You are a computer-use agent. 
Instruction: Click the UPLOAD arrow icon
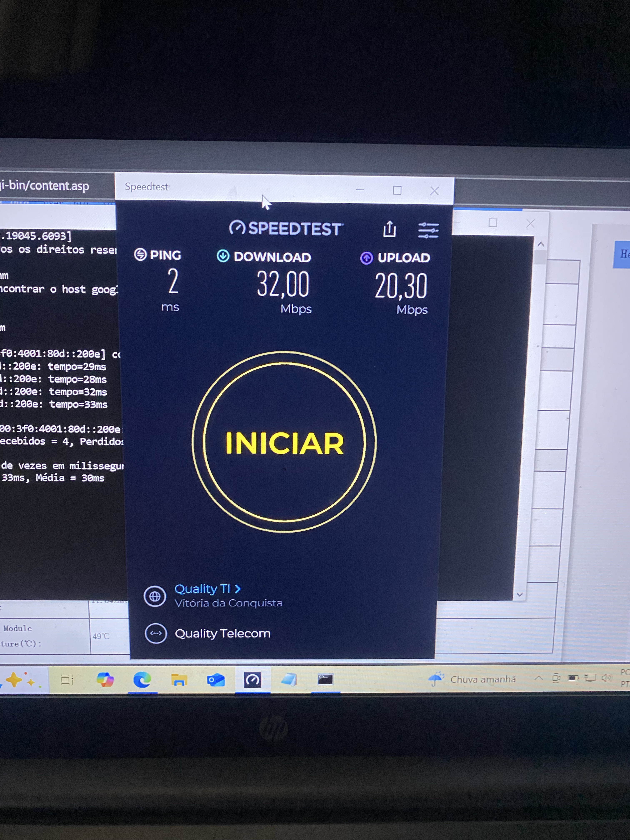366,258
